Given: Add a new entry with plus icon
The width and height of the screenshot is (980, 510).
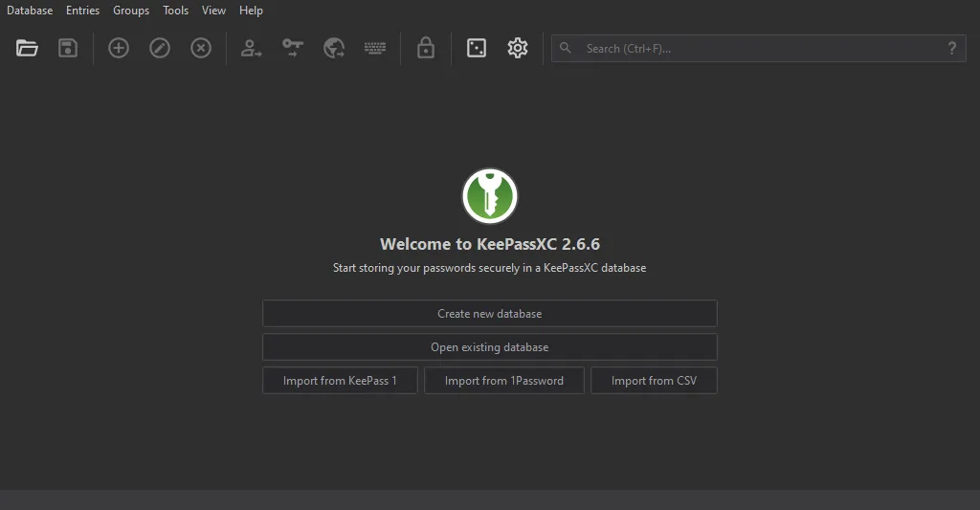Looking at the screenshot, I should point(118,48).
